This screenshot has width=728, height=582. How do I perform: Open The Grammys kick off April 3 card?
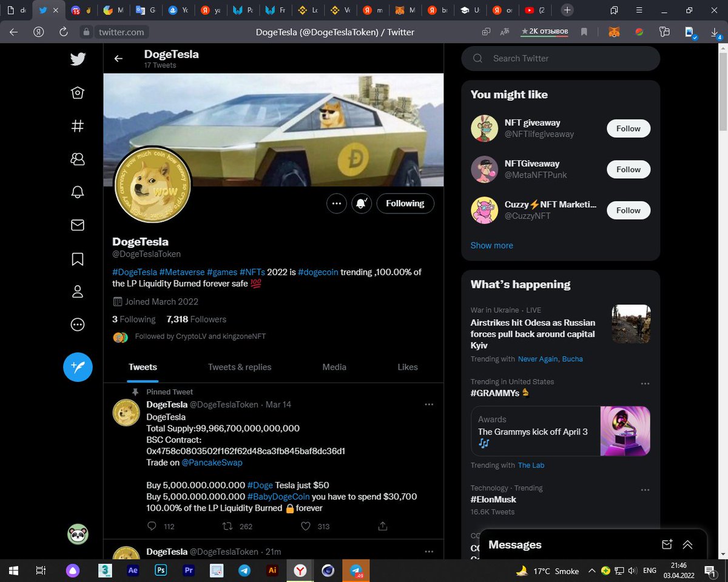click(x=561, y=431)
